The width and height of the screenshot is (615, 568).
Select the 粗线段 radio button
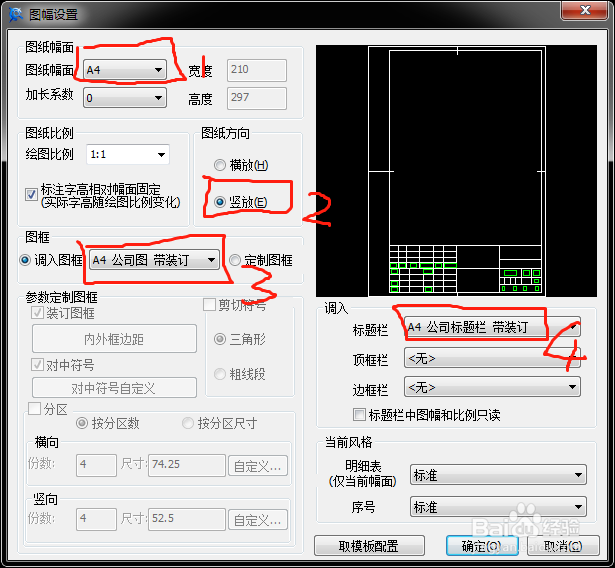[220, 374]
